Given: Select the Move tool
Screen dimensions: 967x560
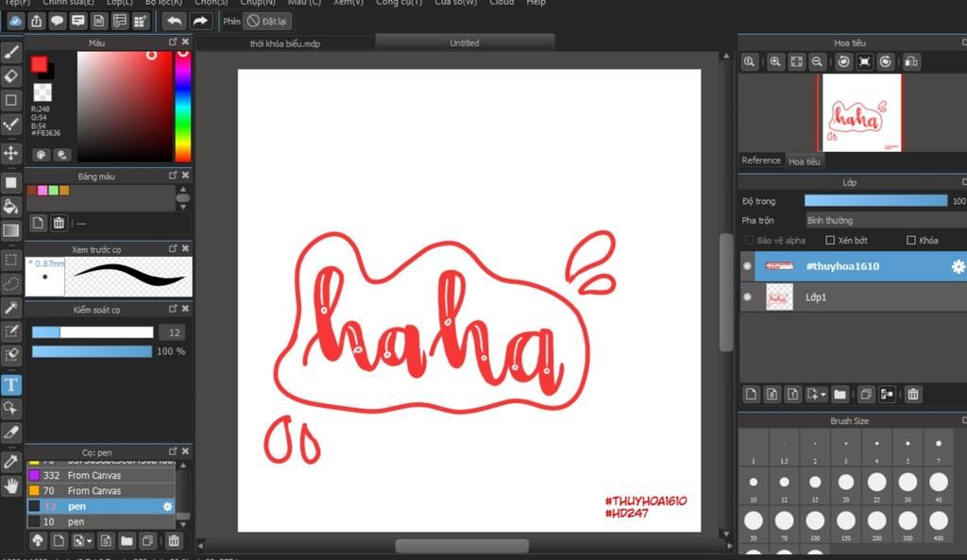Looking at the screenshot, I should [x=11, y=153].
